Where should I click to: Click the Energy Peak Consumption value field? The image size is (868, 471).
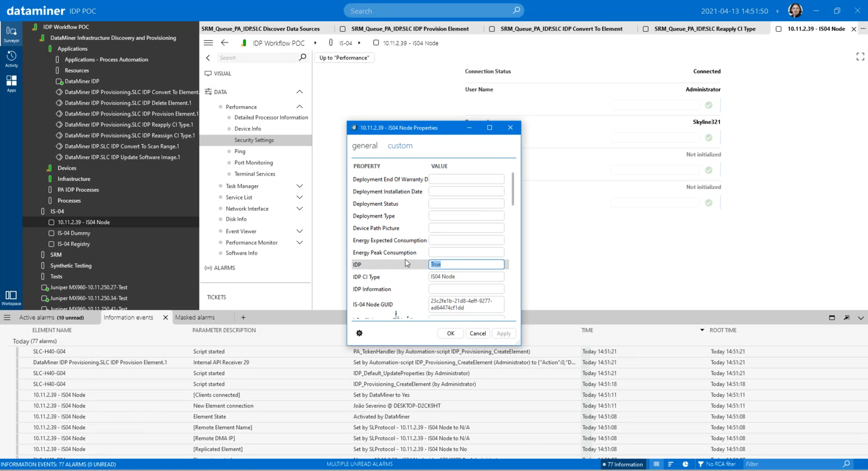(x=466, y=252)
